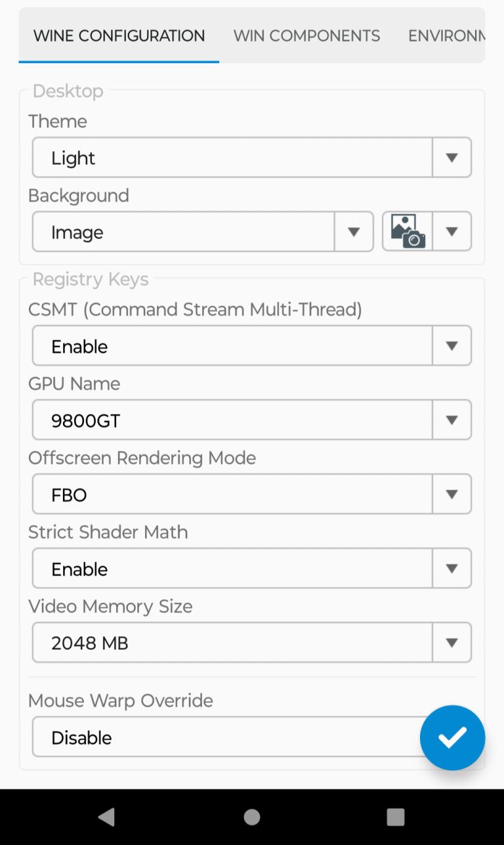Click the arrow beside the image picker
The width and height of the screenshot is (504, 845).
(x=451, y=232)
